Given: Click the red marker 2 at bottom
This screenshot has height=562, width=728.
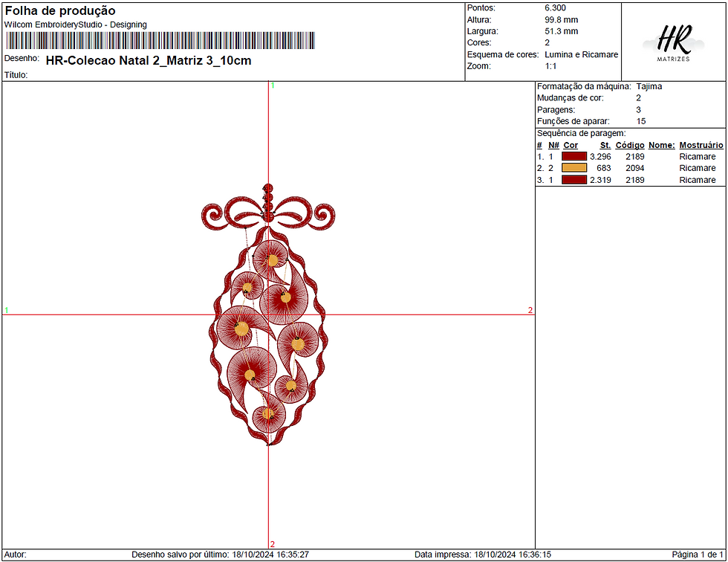Looking at the screenshot, I should click(x=273, y=544).
